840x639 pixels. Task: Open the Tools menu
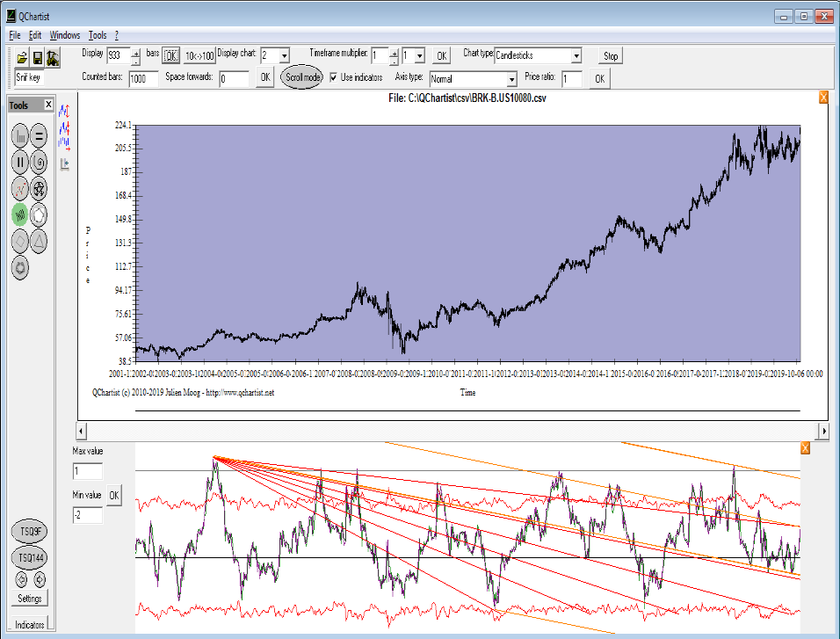(98, 35)
